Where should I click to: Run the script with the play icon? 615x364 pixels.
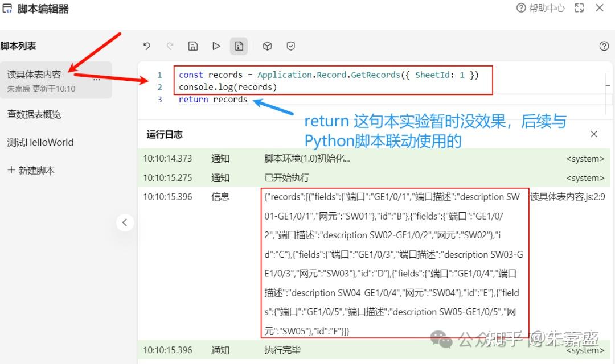(216, 46)
